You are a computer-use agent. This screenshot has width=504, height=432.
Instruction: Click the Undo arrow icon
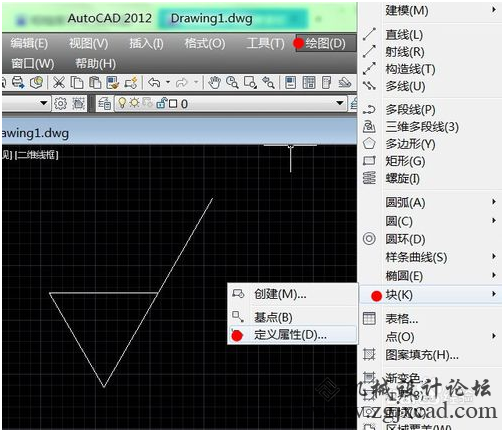(x=154, y=82)
